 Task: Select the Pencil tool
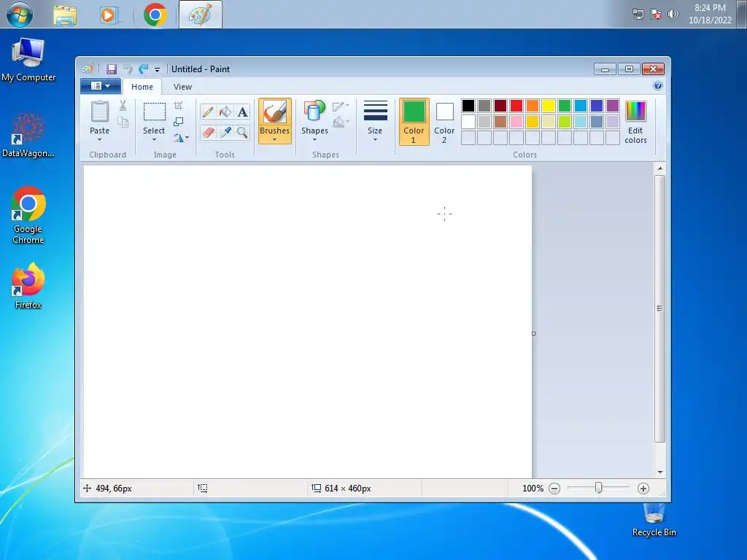point(208,112)
